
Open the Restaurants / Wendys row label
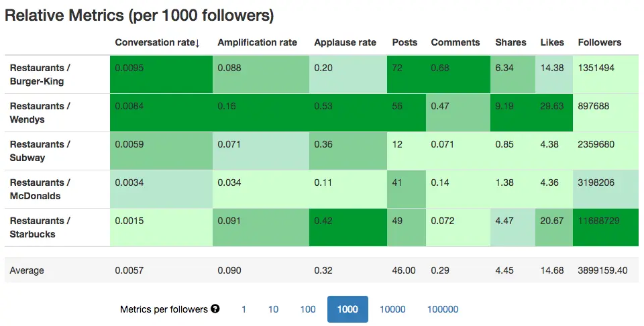[40, 113]
